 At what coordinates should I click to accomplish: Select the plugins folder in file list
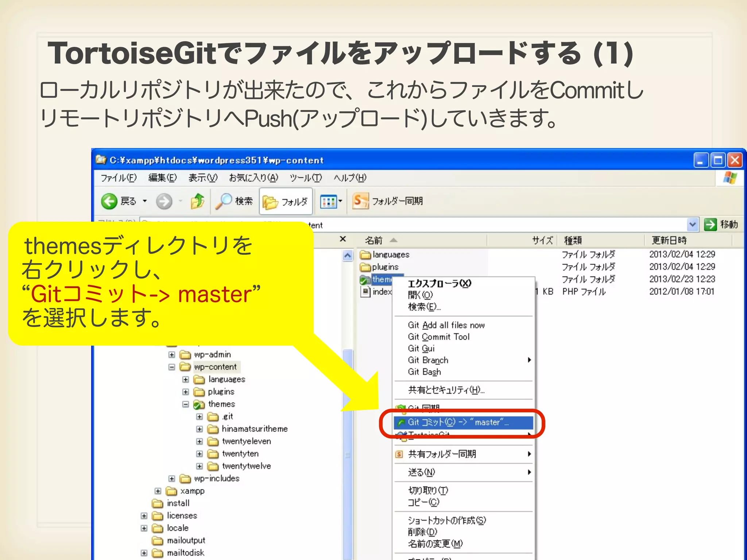click(x=385, y=267)
